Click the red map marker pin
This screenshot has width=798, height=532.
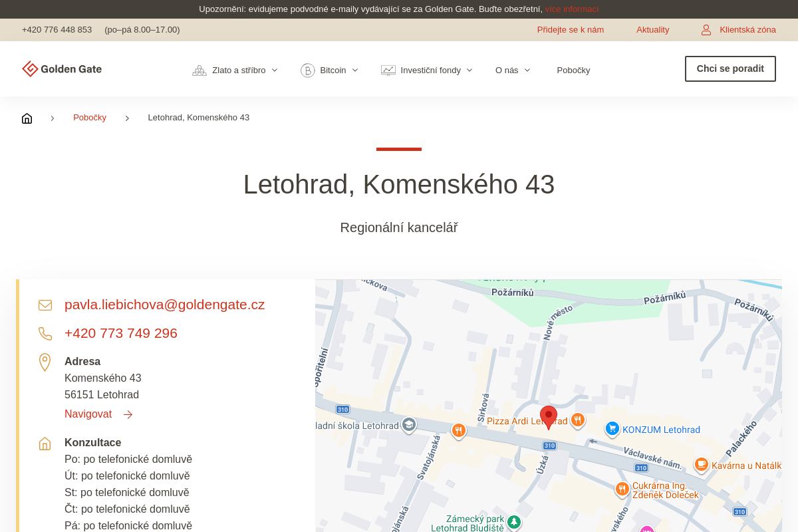point(549,417)
